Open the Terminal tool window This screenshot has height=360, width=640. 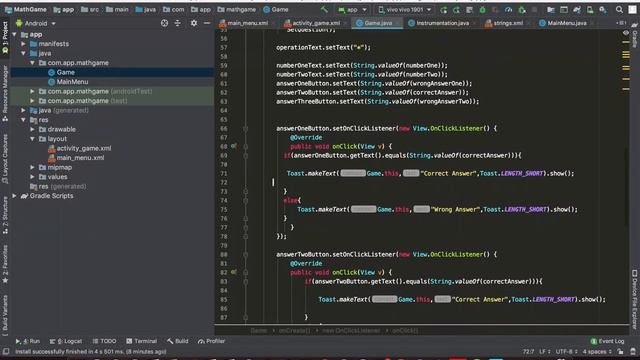(x=142, y=341)
